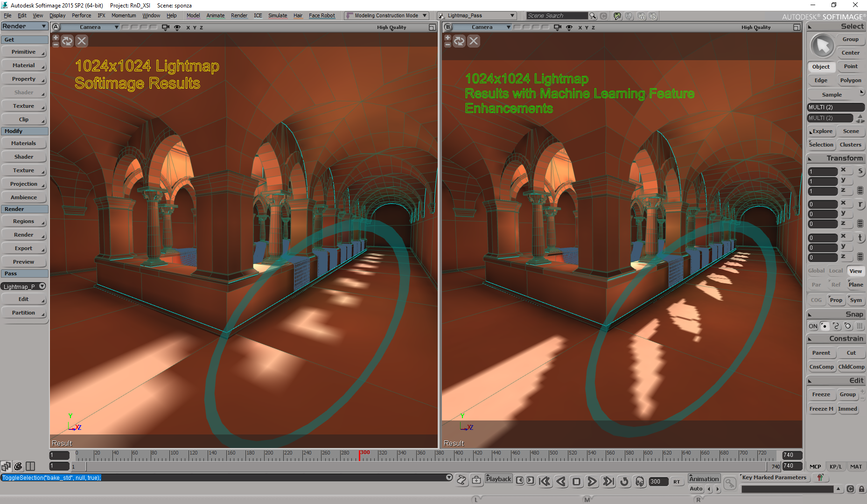Click refresh icon in viewport B
The height and width of the screenshot is (504, 867).
(459, 41)
